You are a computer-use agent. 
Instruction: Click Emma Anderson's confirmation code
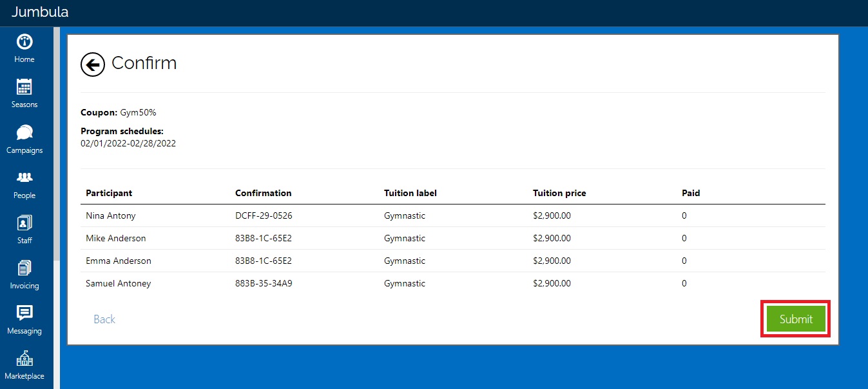tap(264, 261)
